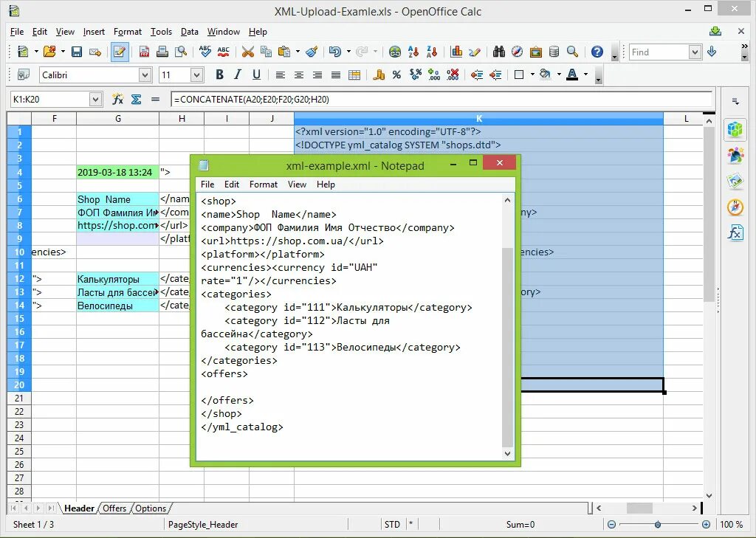Open Data Sources database icon
The width and height of the screenshot is (756, 538).
point(554,52)
